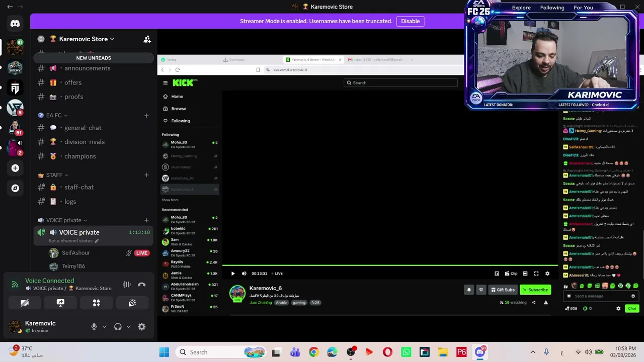Create channel in EA FC category
The width and height of the screenshot is (644, 362).
coord(146,116)
